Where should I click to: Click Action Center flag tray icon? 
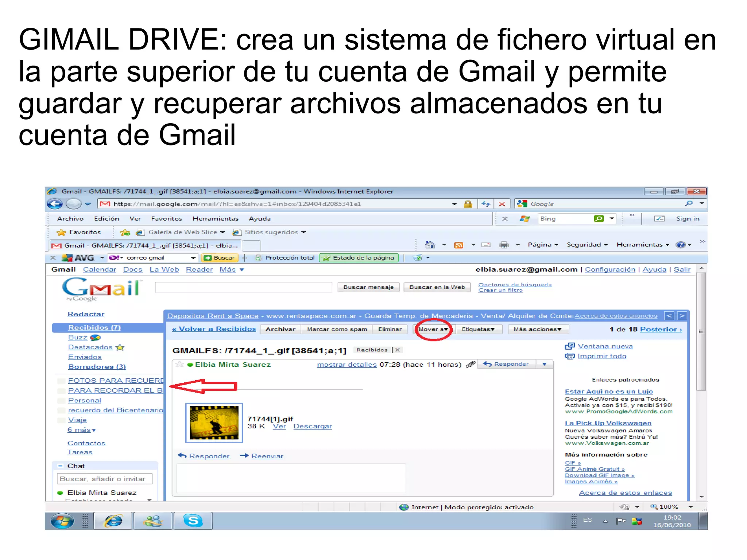(x=620, y=521)
